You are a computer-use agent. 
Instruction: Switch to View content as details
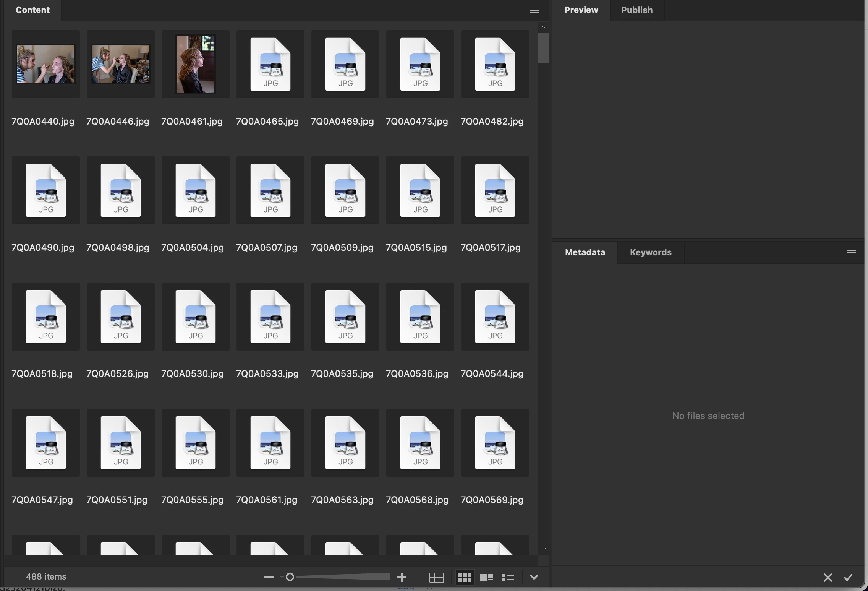pos(486,577)
